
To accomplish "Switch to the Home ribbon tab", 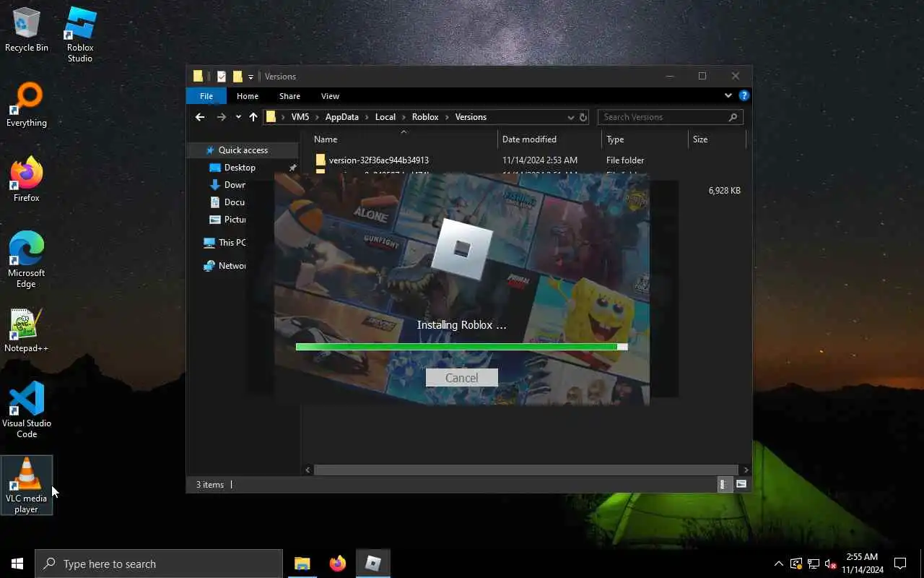I will pos(248,96).
